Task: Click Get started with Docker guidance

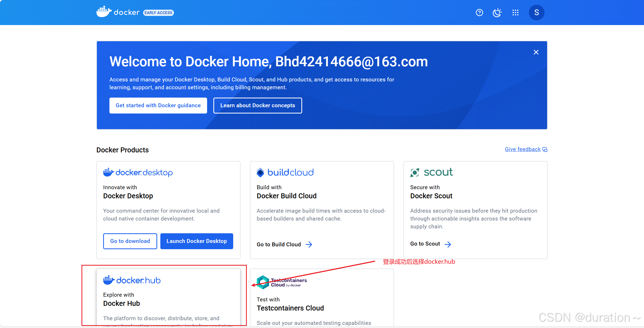Action: tap(158, 105)
